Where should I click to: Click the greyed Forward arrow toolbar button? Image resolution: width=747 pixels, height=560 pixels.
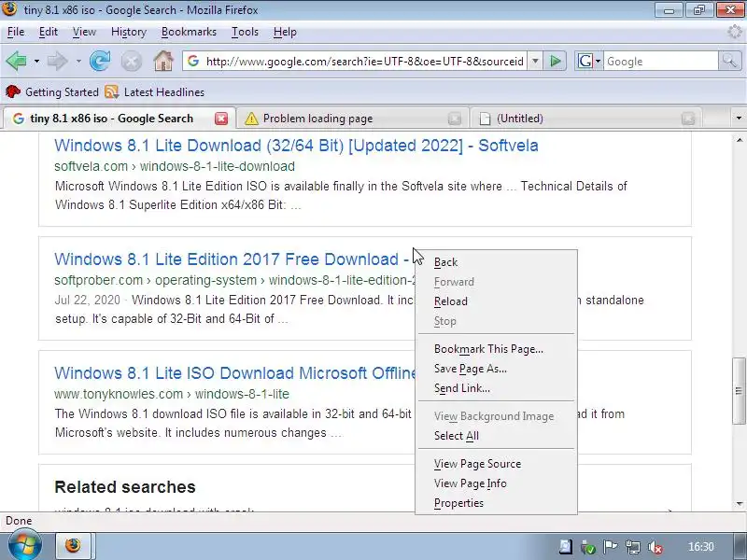tap(58, 61)
